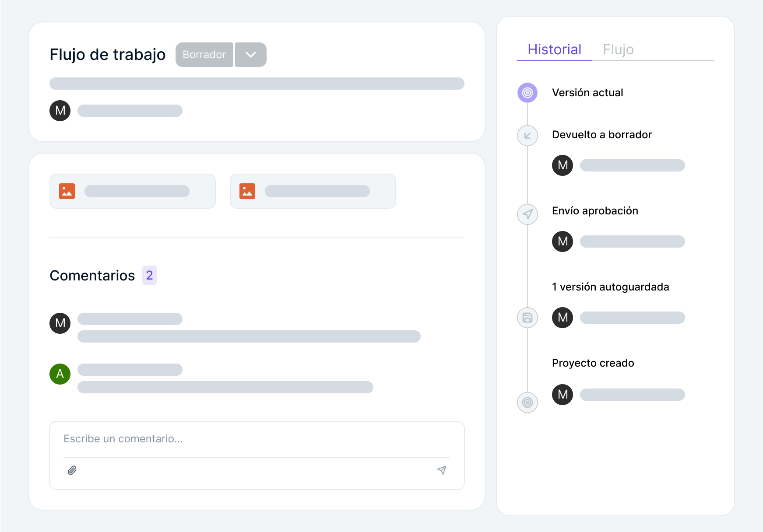
Task: Switch to the Historial tab
Action: tap(554, 49)
